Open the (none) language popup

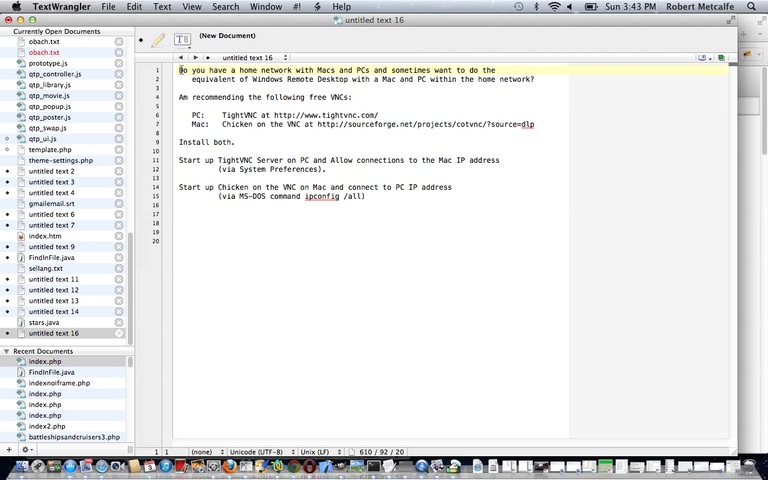(207, 452)
